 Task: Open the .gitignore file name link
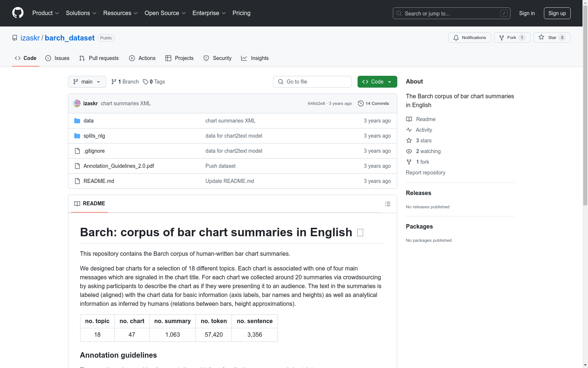[94, 151]
